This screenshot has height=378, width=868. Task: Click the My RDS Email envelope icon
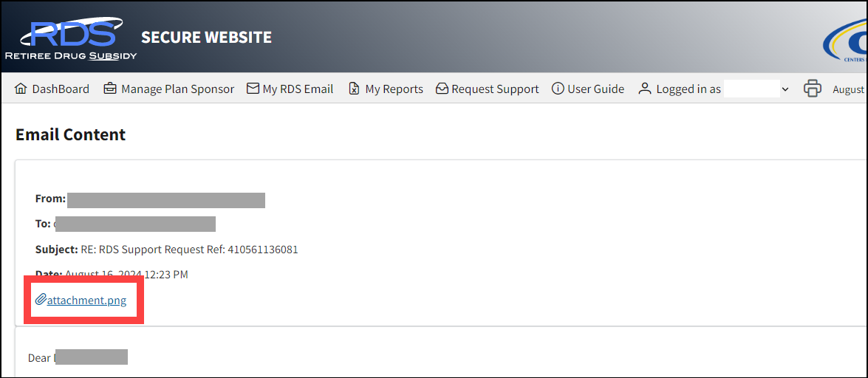(253, 89)
